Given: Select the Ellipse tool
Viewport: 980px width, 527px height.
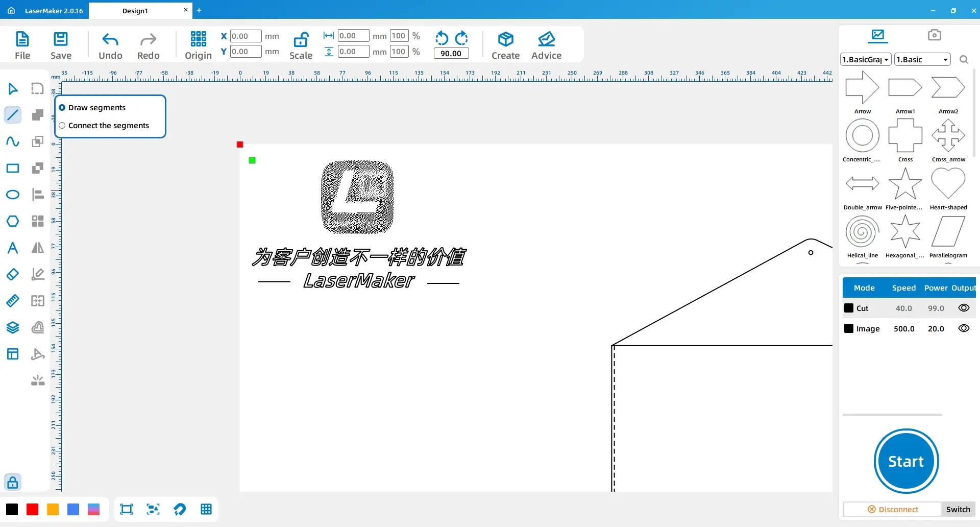Looking at the screenshot, I should tap(13, 195).
